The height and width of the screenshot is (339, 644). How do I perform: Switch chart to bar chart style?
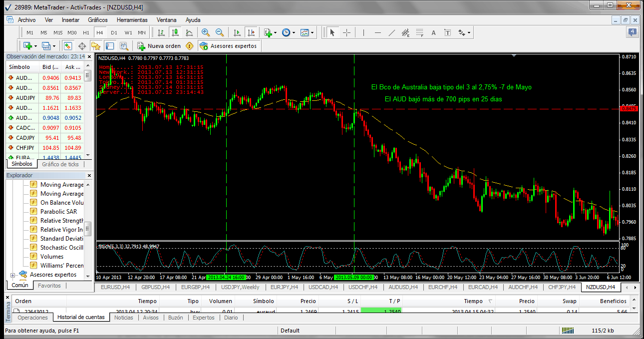pos(161,32)
